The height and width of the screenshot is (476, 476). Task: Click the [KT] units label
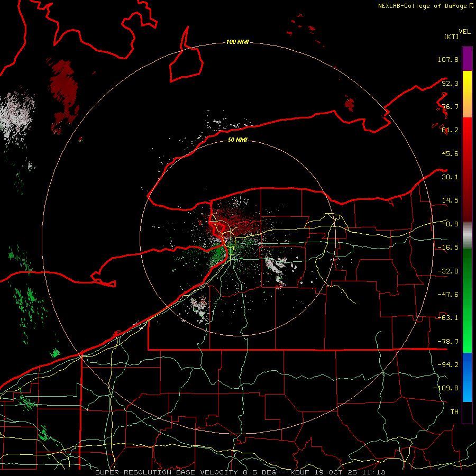click(451, 36)
